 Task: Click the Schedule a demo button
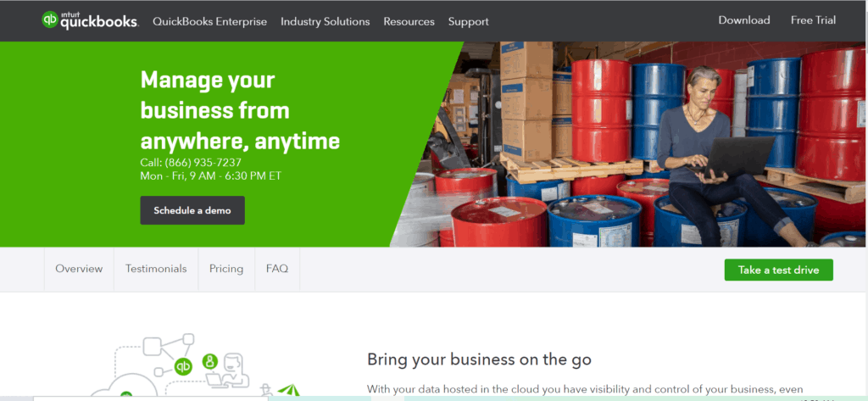[192, 210]
